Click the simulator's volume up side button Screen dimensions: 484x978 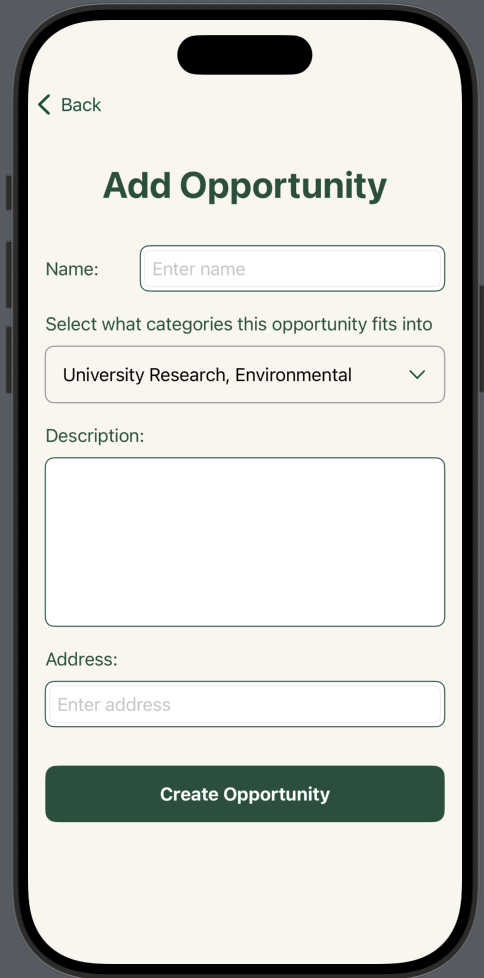(9, 274)
